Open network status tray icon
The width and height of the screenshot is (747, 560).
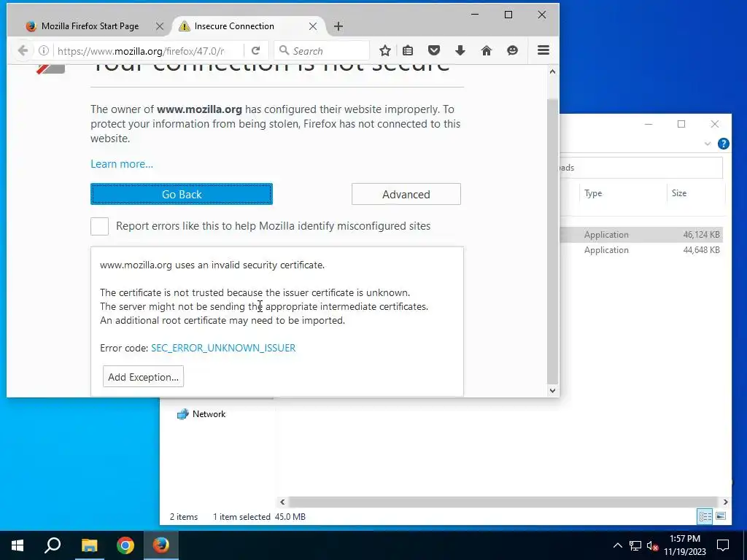coord(635,545)
